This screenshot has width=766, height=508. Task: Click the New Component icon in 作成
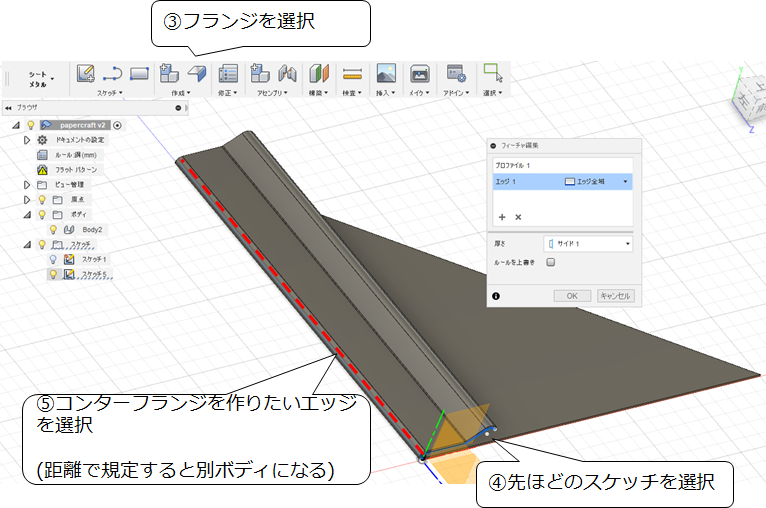[x=169, y=73]
